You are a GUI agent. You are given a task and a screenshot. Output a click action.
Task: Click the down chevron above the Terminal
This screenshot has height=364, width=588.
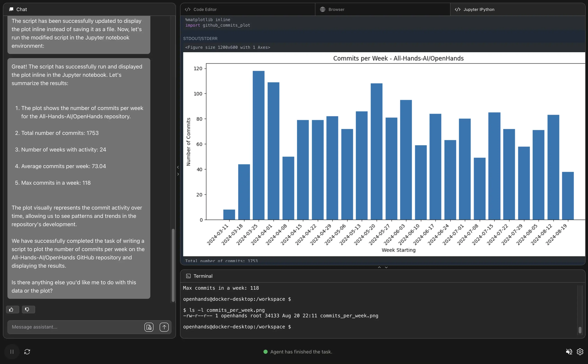click(386, 268)
